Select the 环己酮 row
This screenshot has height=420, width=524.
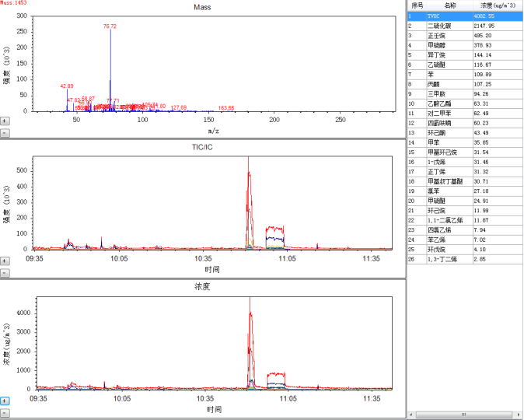465,133
